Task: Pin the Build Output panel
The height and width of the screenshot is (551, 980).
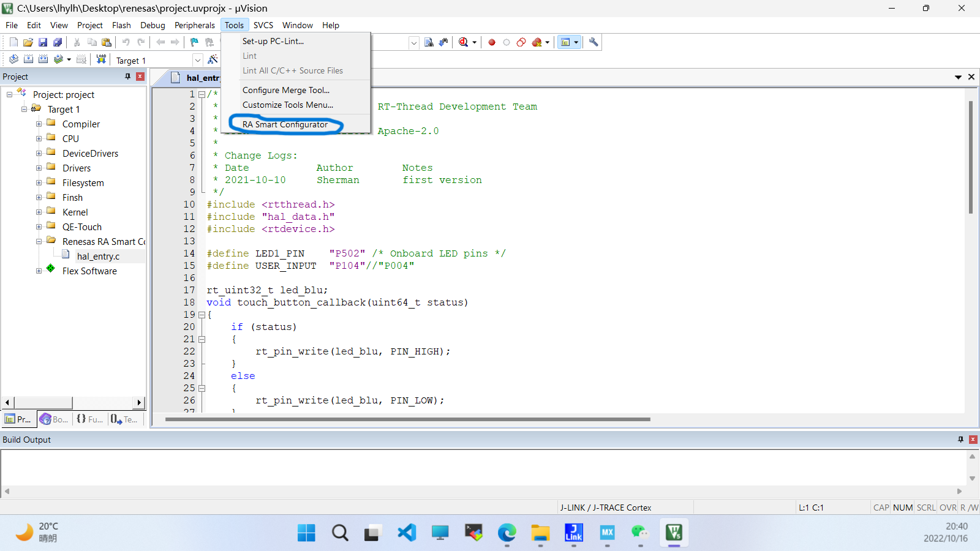Action: coord(960,440)
